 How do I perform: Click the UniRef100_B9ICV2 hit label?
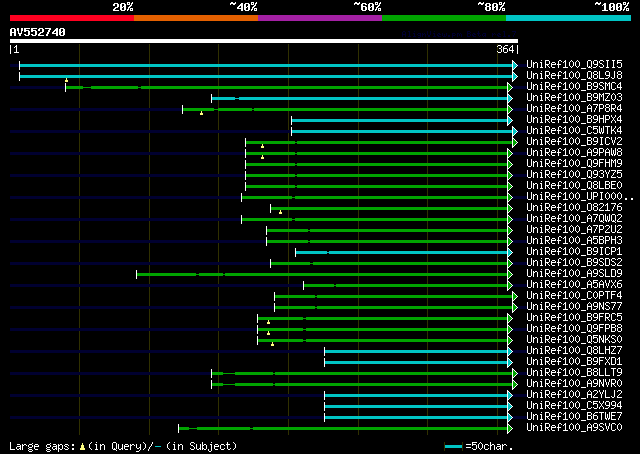pyautogui.click(x=574, y=142)
